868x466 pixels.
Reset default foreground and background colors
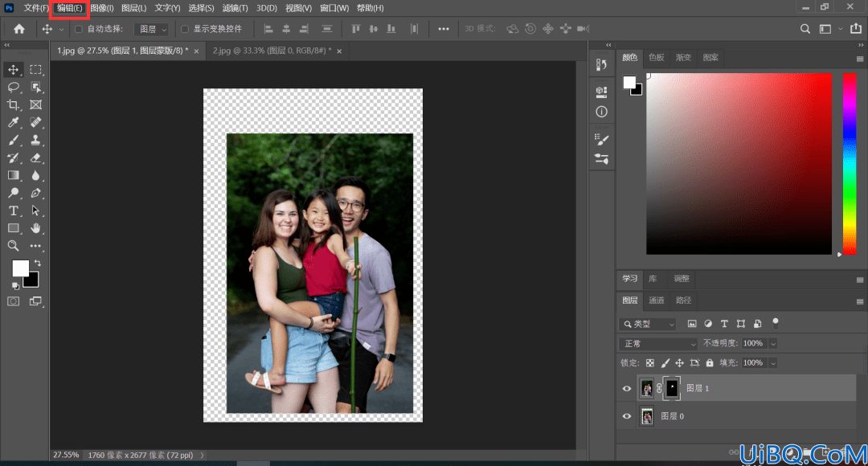point(15,285)
